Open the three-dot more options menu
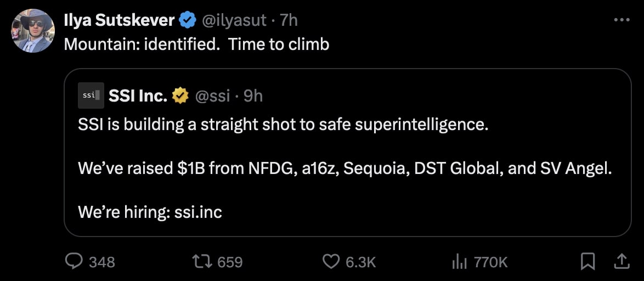Screen dimensions: 644x281 click(621, 20)
